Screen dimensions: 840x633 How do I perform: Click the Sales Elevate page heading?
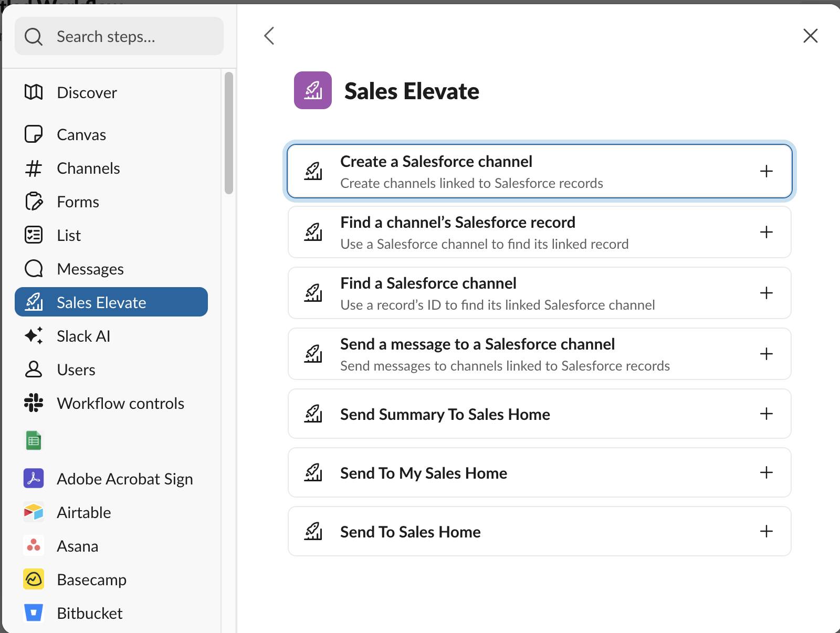(412, 91)
